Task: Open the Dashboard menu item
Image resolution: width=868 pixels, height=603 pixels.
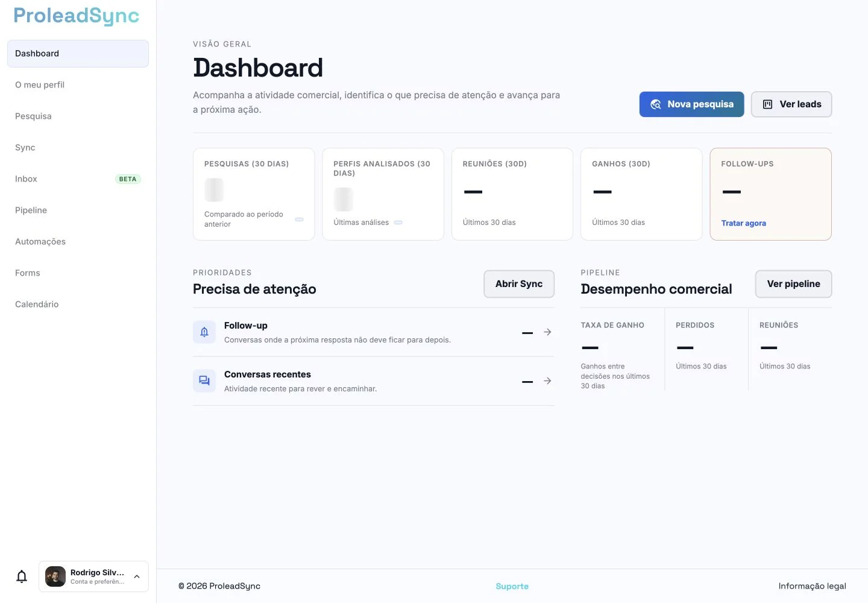Action: tap(78, 54)
